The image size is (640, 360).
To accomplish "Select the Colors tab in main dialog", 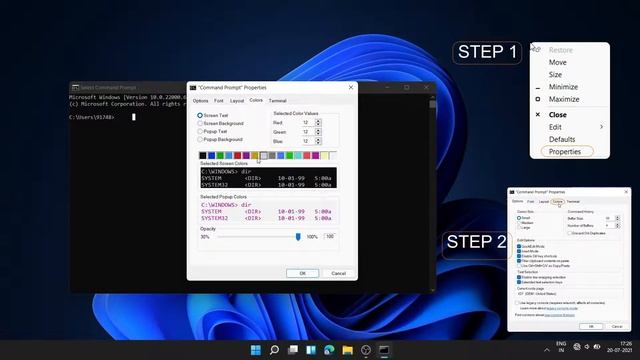I will tap(256, 100).
